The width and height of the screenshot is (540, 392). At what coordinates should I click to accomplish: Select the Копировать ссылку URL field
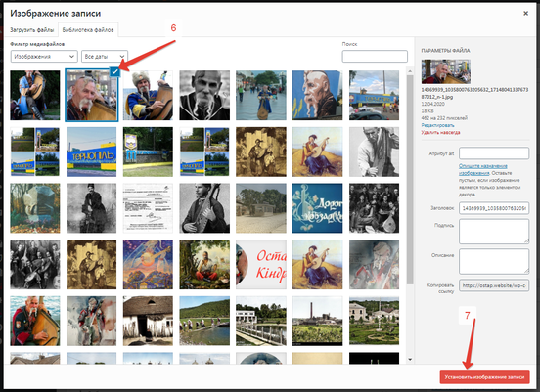tap(494, 285)
